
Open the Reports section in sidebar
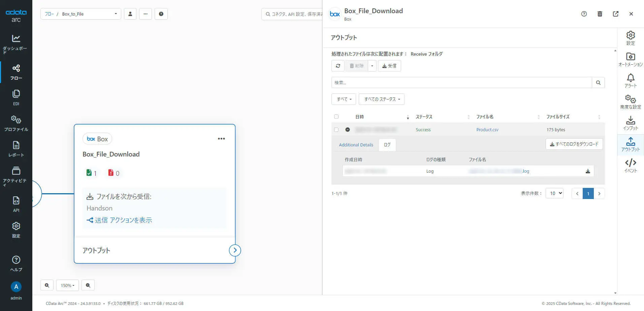tap(16, 149)
